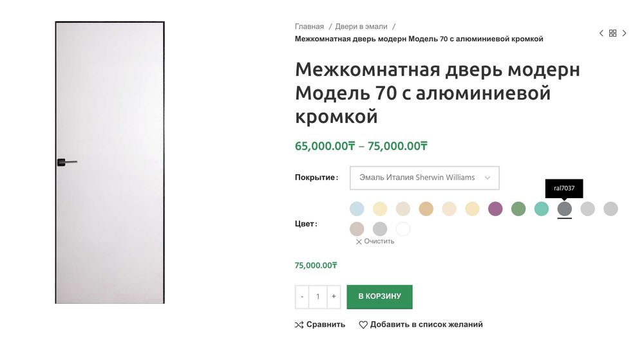Viewport: 644px width, 341px height.
Task: Open the door product image
Action: (109, 162)
